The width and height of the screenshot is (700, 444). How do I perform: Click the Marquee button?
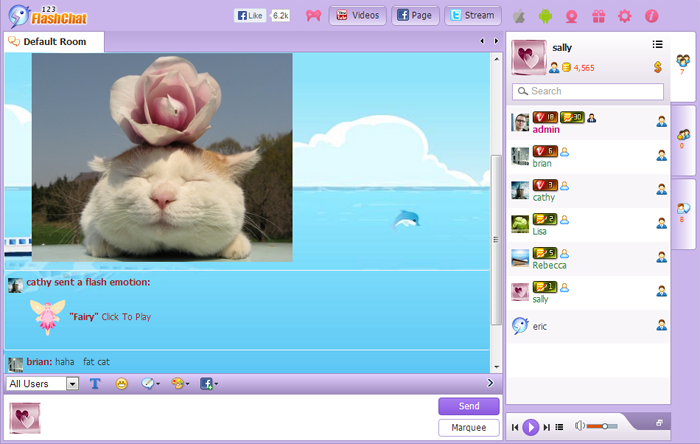pyautogui.click(x=468, y=427)
